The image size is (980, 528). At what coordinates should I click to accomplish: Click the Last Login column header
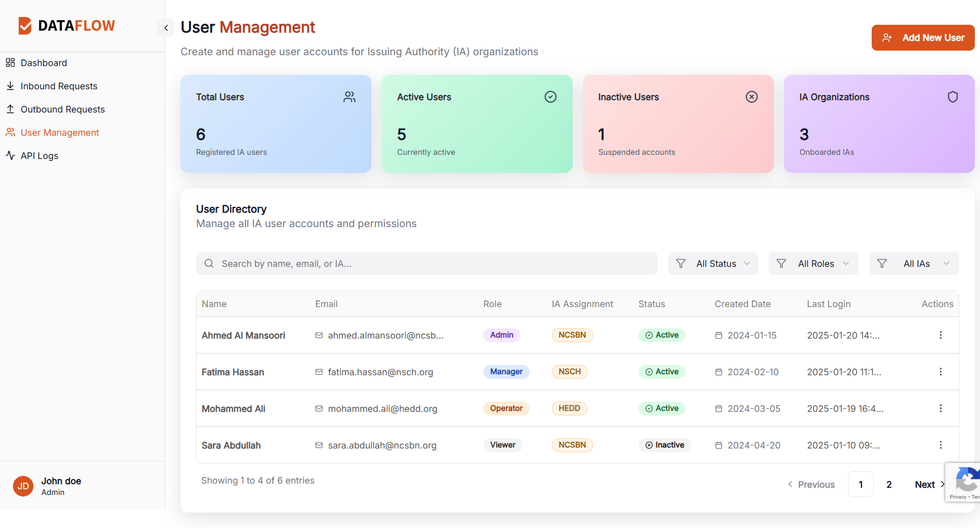[x=828, y=304]
